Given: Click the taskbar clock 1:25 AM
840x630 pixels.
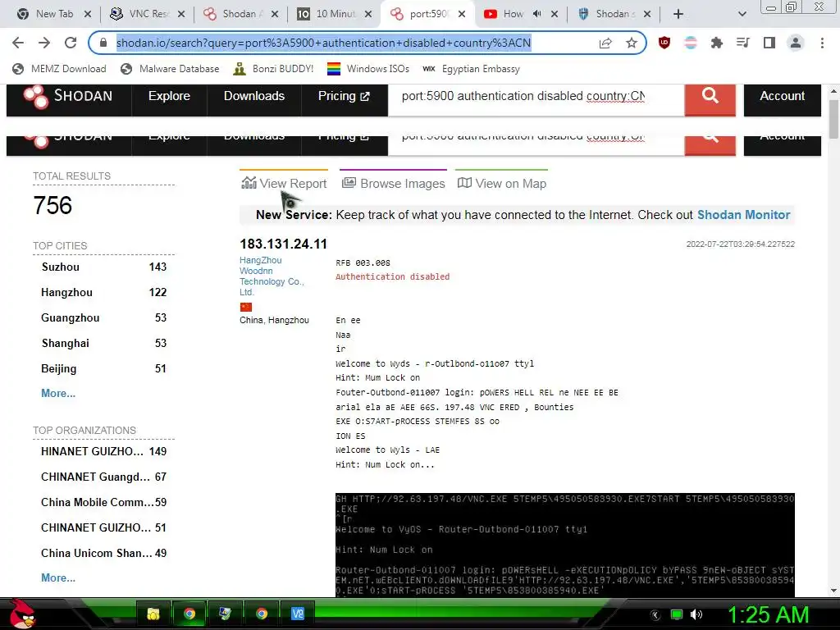Looking at the screenshot, I should coord(768,614).
